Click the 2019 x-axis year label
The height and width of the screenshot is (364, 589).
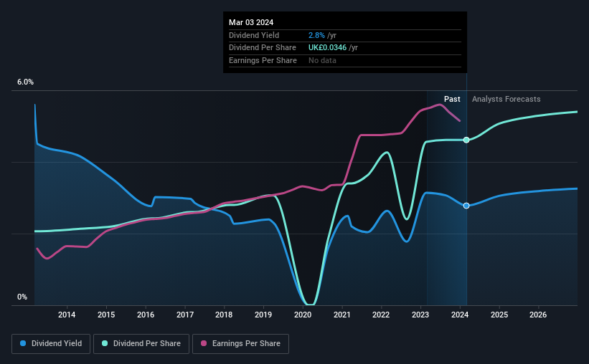pyautogui.click(x=263, y=315)
